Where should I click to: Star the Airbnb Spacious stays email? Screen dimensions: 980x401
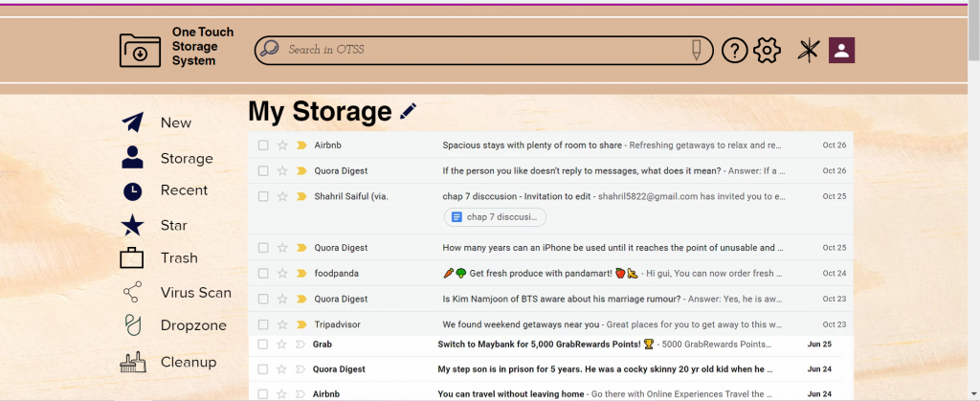[x=282, y=145]
